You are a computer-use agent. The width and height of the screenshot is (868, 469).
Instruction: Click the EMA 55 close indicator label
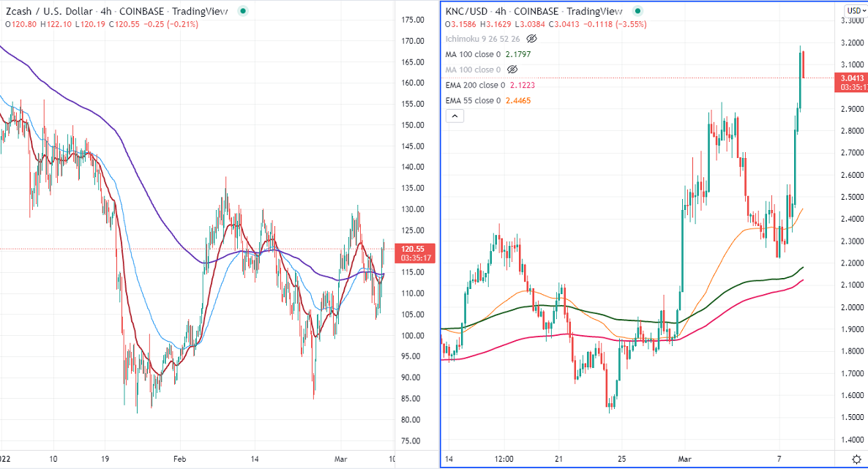pyautogui.click(x=472, y=100)
